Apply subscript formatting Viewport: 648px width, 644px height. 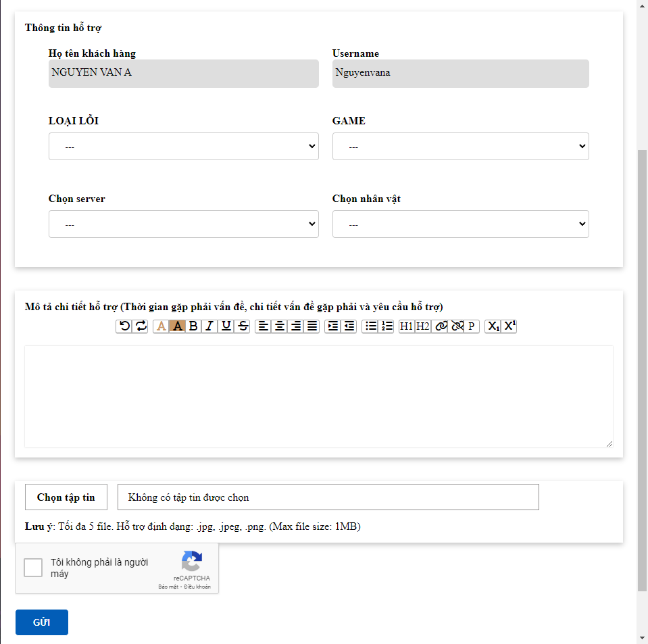pos(493,326)
